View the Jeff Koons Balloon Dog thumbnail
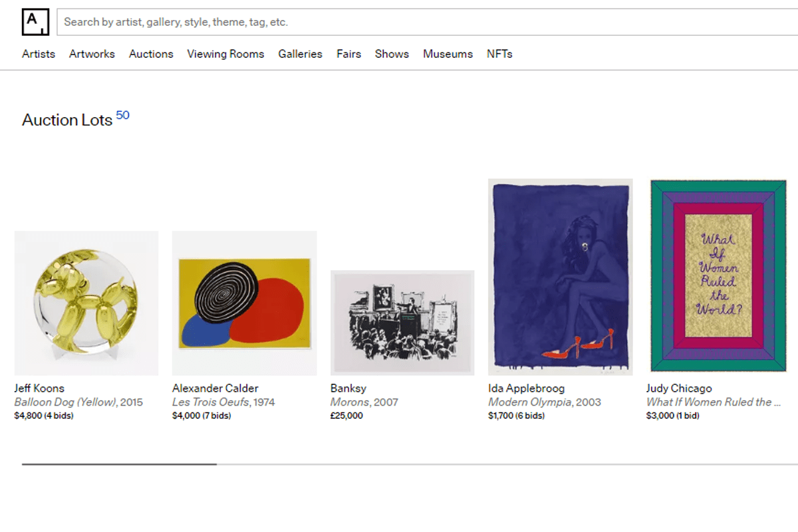This screenshot has width=798, height=532. tap(86, 303)
